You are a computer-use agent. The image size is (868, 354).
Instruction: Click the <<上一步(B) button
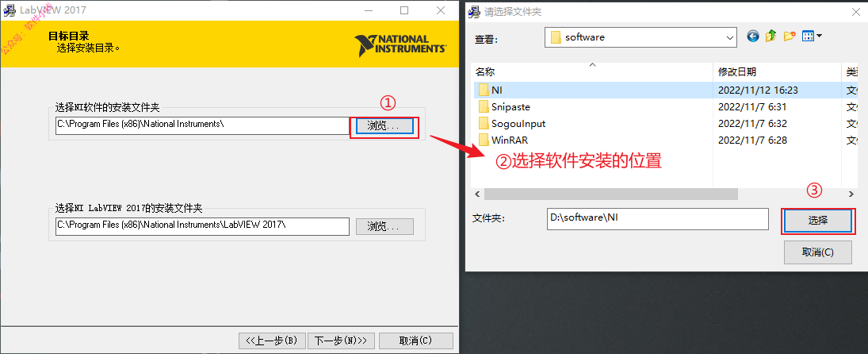click(273, 341)
